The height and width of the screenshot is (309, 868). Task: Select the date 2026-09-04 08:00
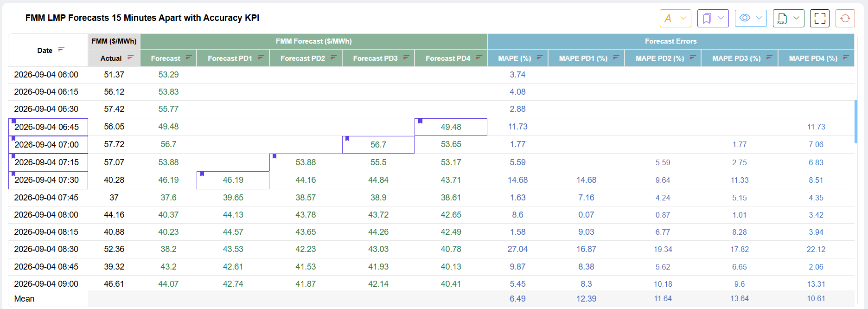pos(46,215)
